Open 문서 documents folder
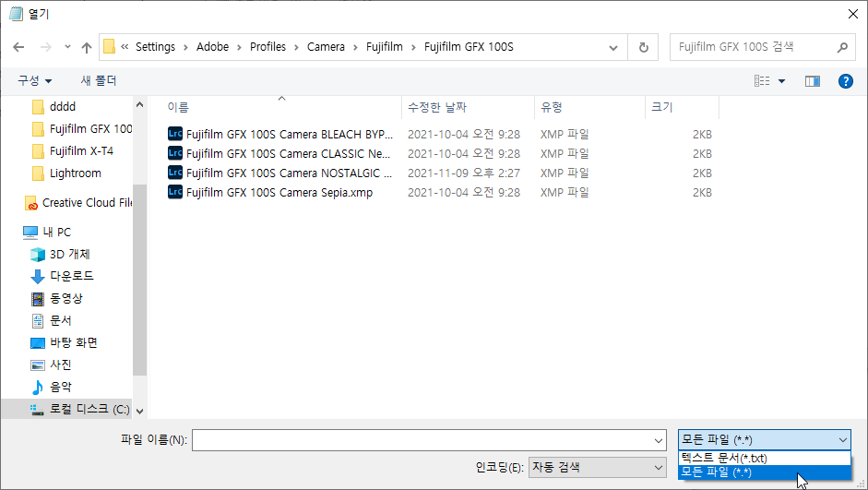The width and height of the screenshot is (868, 490). [x=51, y=320]
